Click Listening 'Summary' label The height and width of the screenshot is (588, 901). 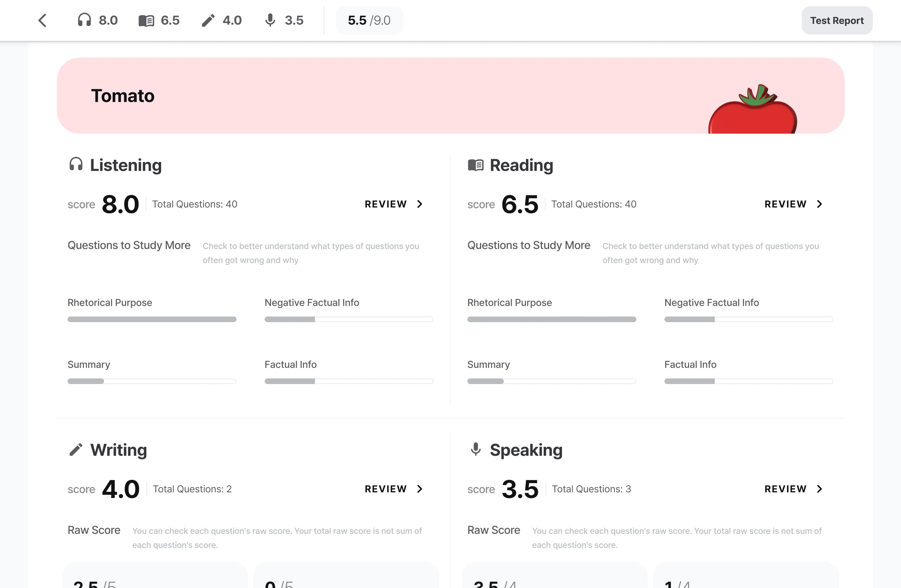(x=89, y=365)
